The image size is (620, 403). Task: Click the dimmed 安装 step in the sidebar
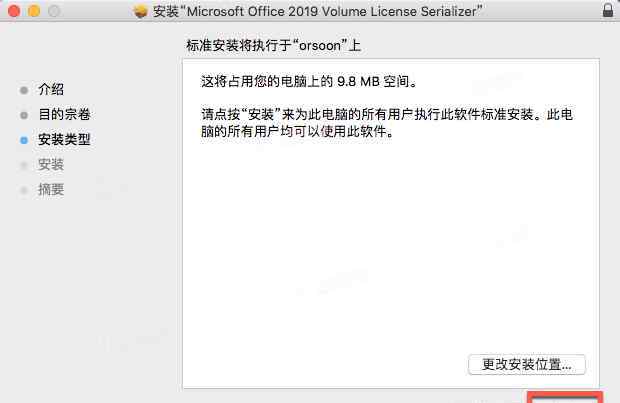[51, 165]
